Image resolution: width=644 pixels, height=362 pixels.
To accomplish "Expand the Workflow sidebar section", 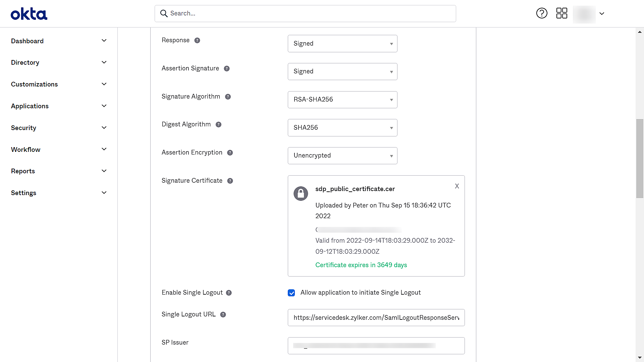I will (x=59, y=149).
